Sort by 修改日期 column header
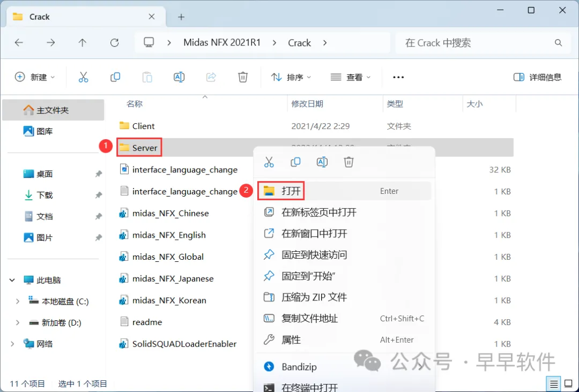 [x=307, y=104]
